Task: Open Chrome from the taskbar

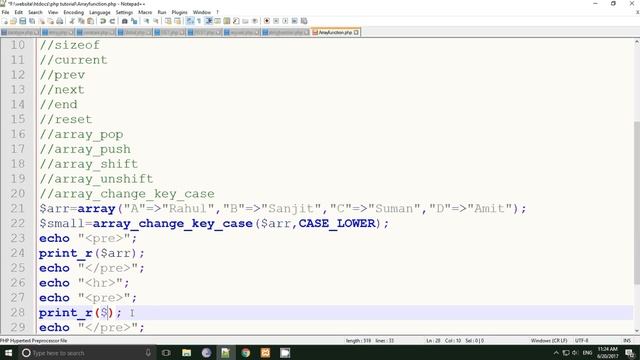Action: pos(246,353)
